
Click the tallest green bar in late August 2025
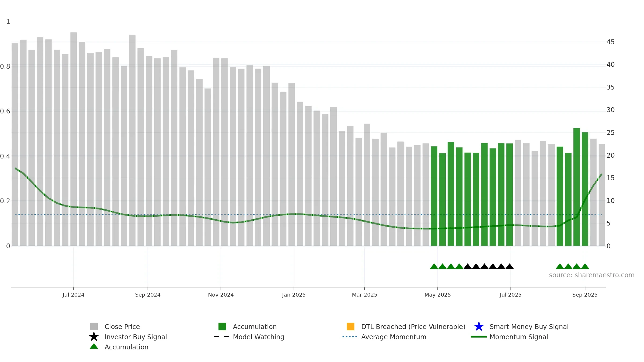(577, 187)
